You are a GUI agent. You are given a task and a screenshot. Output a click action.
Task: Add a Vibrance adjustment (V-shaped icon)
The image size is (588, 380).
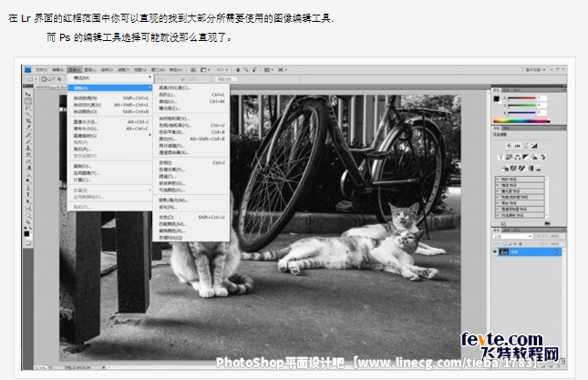500,157
